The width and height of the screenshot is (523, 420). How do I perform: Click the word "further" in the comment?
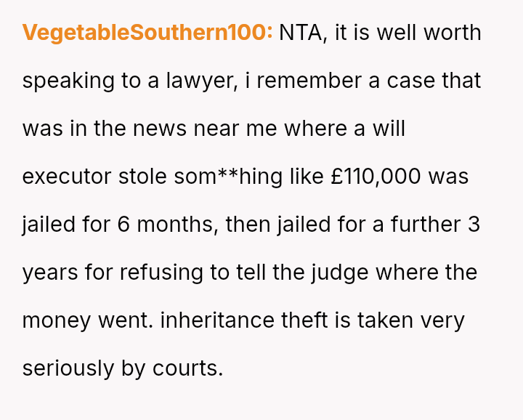click(x=426, y=225)
